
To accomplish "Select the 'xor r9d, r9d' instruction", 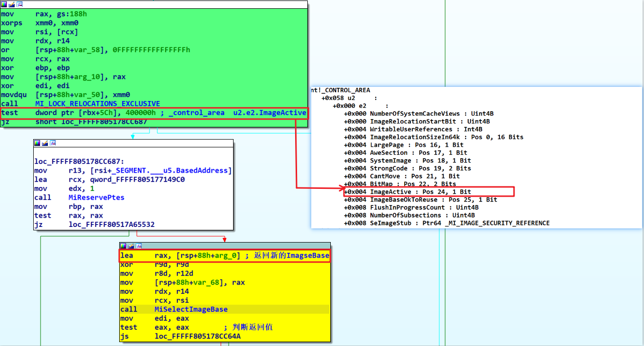I will tap(155, 265).
